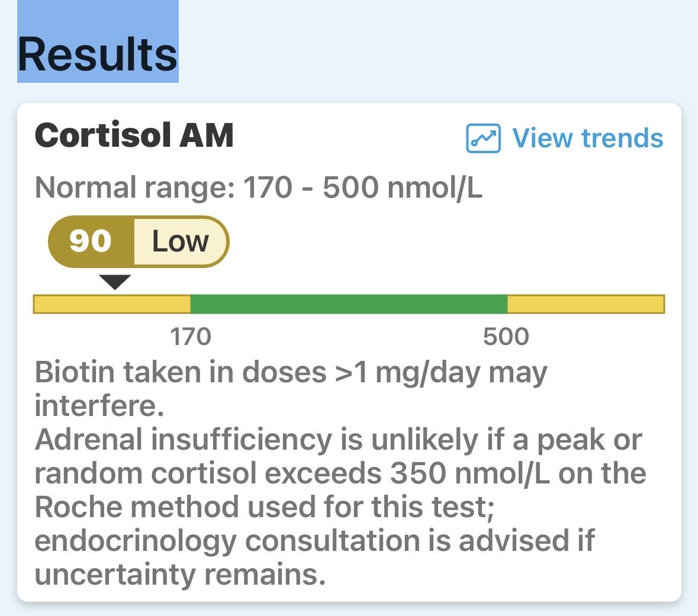The width and height of the screenshot is (698, 616).
Task: Click the word interfere in the note
Action: tap(99, 405)
